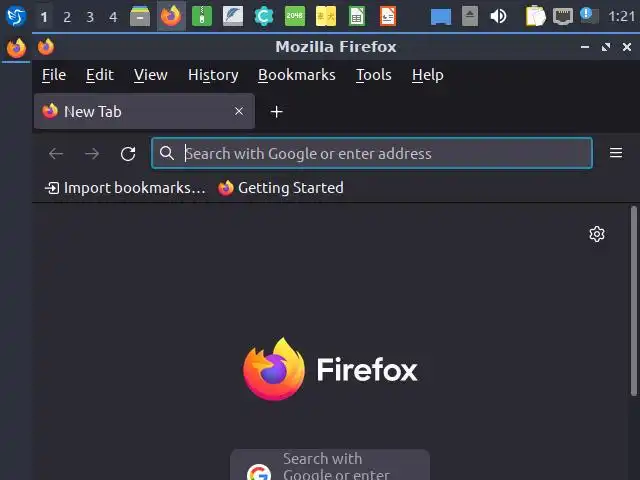Image resolution: width=640 pixels, height=480 pixels.
Task: Launch the file manager from the panel
Action: tap(140, 16)
